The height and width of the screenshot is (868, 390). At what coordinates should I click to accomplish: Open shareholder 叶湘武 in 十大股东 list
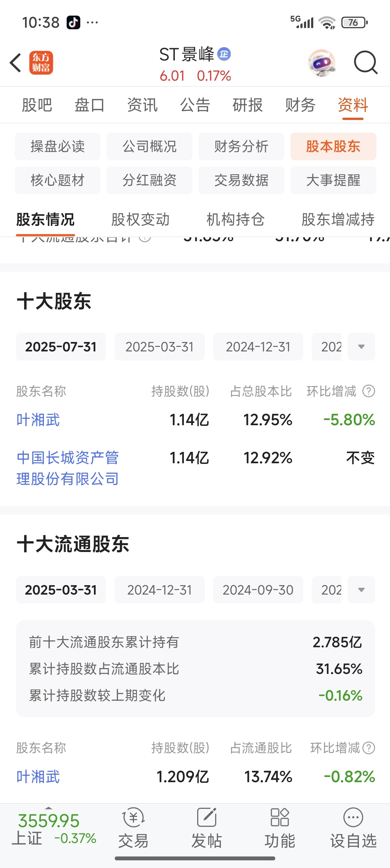click(x=38, y=420)
